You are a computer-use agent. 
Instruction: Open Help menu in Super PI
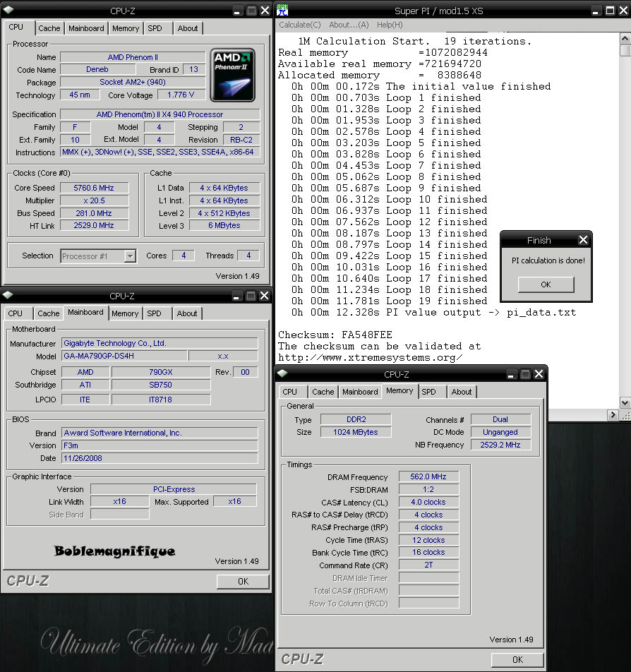coord(390,25)
